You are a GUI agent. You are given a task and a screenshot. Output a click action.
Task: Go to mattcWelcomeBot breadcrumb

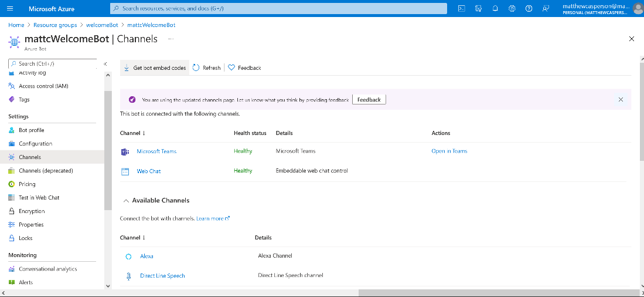(152, 25)
